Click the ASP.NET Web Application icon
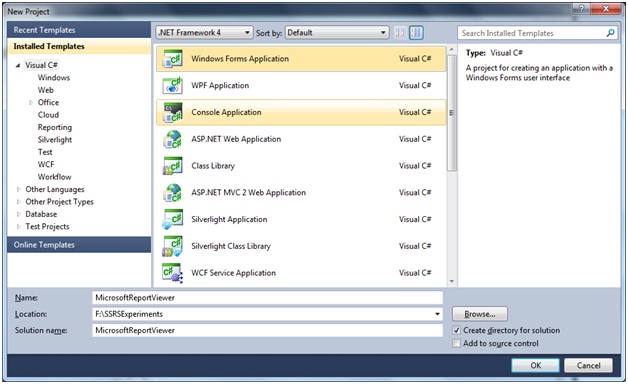 (x=173, y=139)
